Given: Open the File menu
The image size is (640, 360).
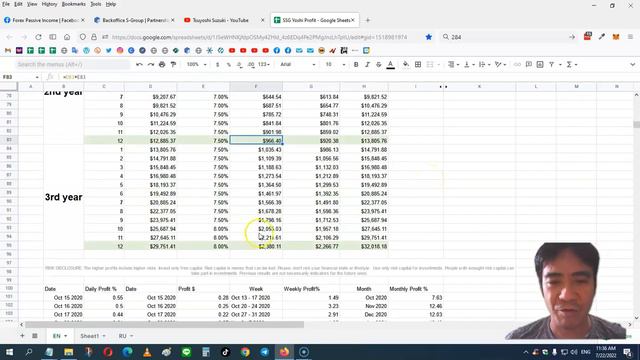Looking at the screenshot, I should tap(6, 4).
